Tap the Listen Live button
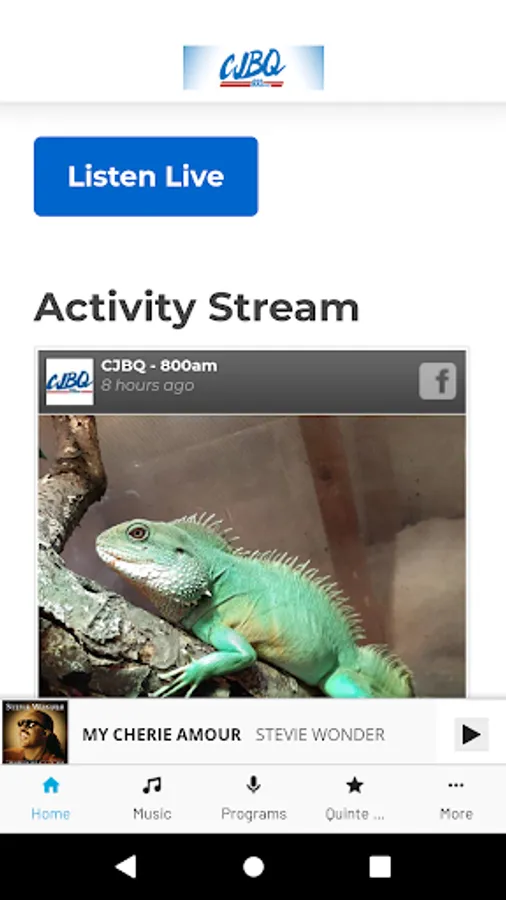This screenshot has height=900, width=506. [x=146, y=176]
